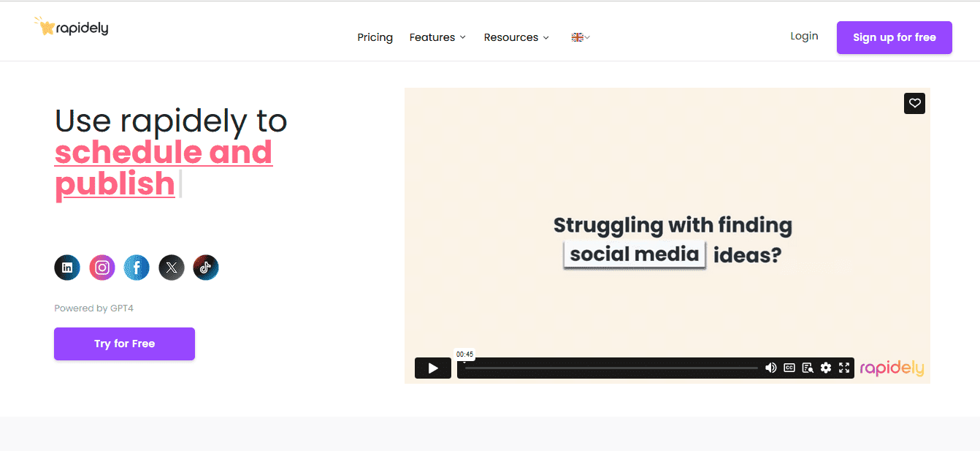Click the video frame showing 'Struggling with finding'
This screenshot has height=451, width=980.
tap(667, 235)
